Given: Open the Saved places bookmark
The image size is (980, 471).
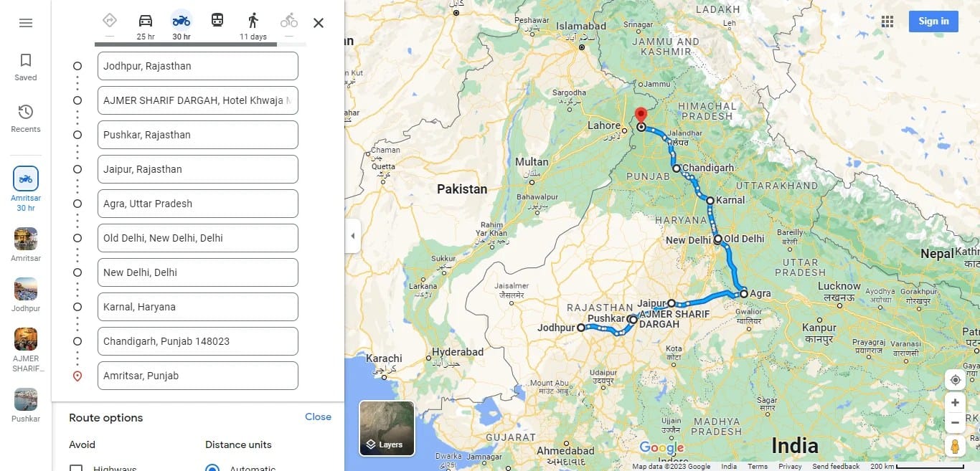Looking at the screenshot, I should pyautogui.click(x=26, y=67).
